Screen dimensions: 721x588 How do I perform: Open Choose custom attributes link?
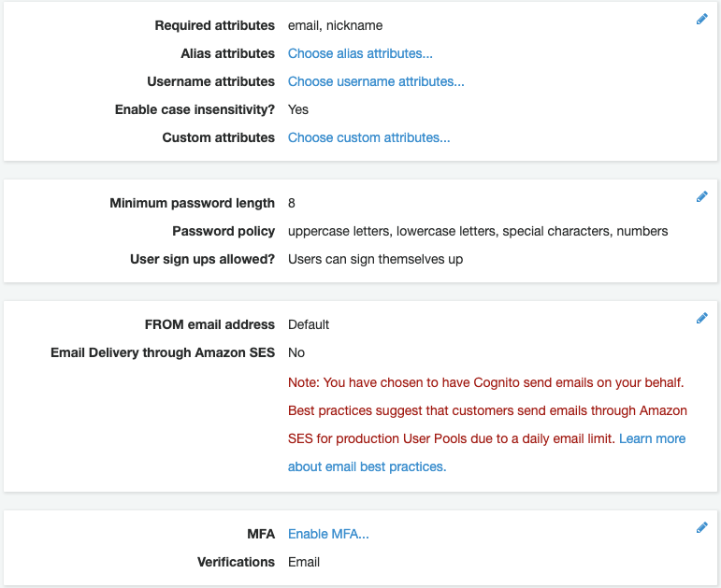pos(368,137)
